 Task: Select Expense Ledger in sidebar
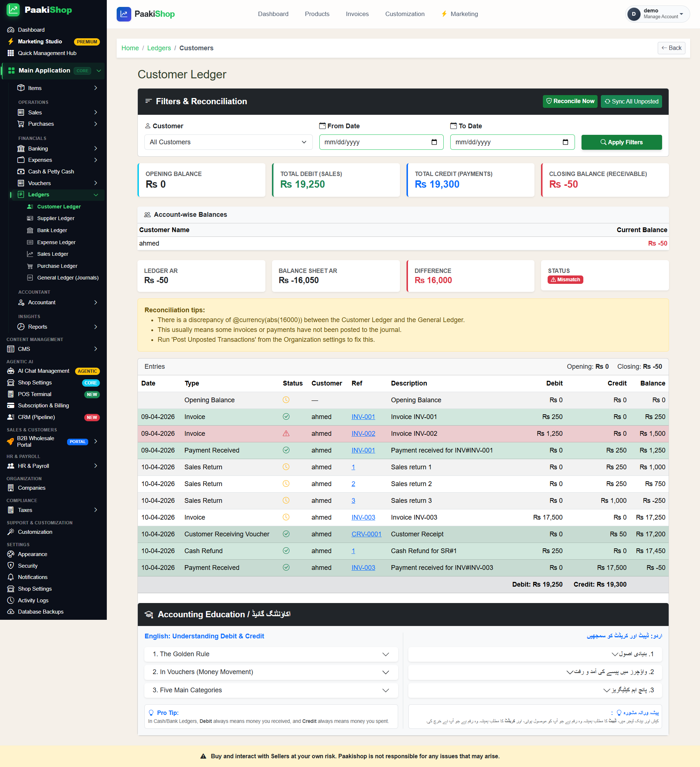click(x=57, y=242)
